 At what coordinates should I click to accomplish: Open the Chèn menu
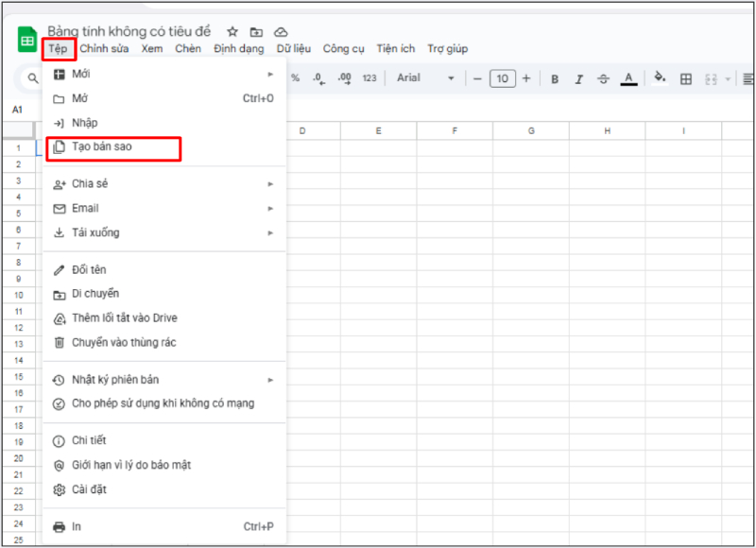(x=188, y=48)
